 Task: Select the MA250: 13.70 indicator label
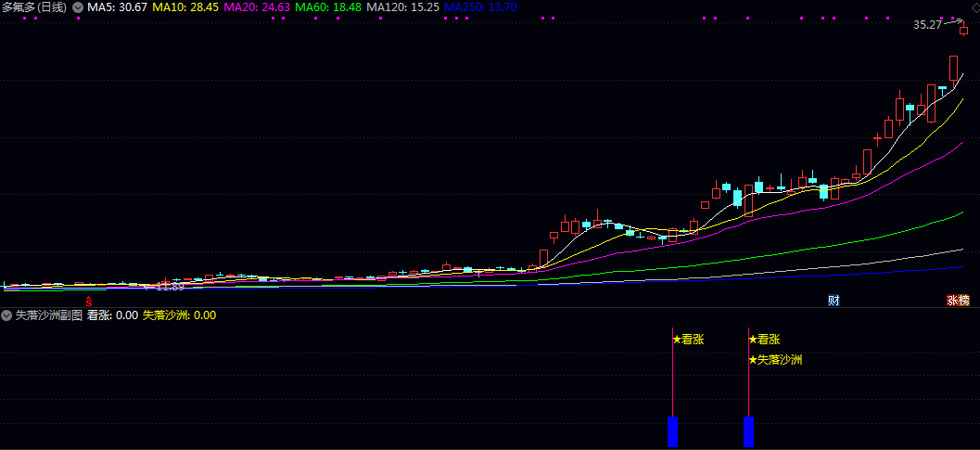(481, 7)
